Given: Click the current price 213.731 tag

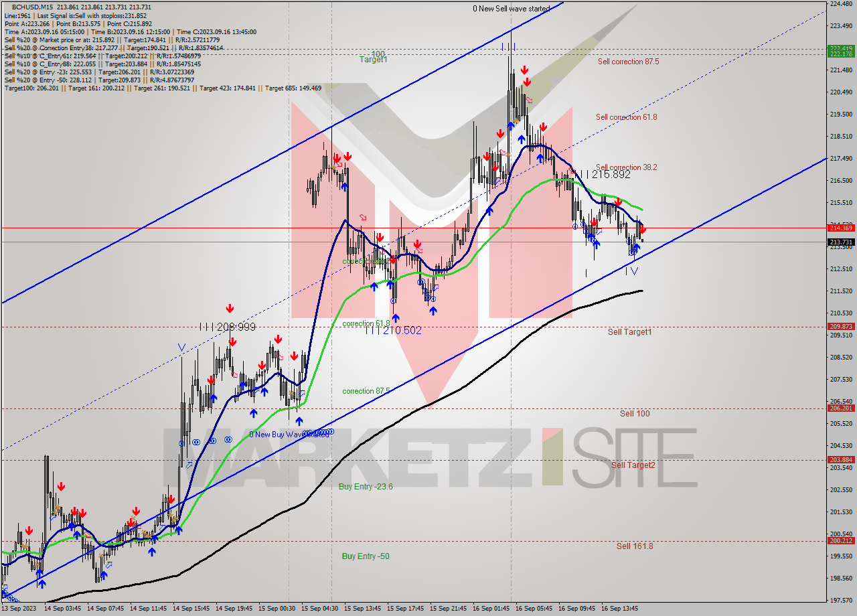Looking at the screenshot, I should [x=841, y=242].
